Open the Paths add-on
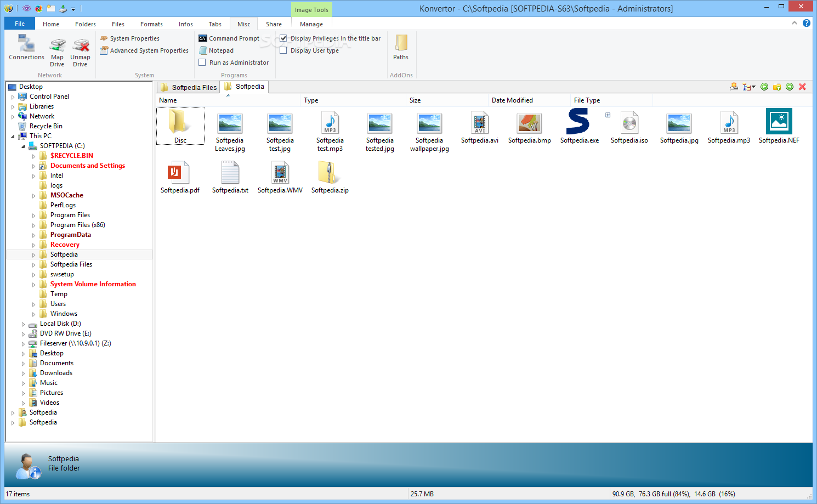817x504 pixels. pyautogui.click(x=401, y=47)
